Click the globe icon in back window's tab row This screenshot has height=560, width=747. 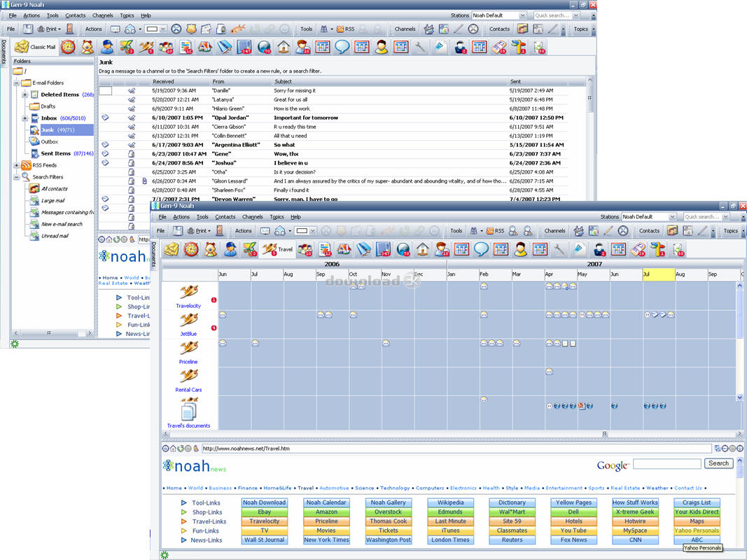[264, 47]
